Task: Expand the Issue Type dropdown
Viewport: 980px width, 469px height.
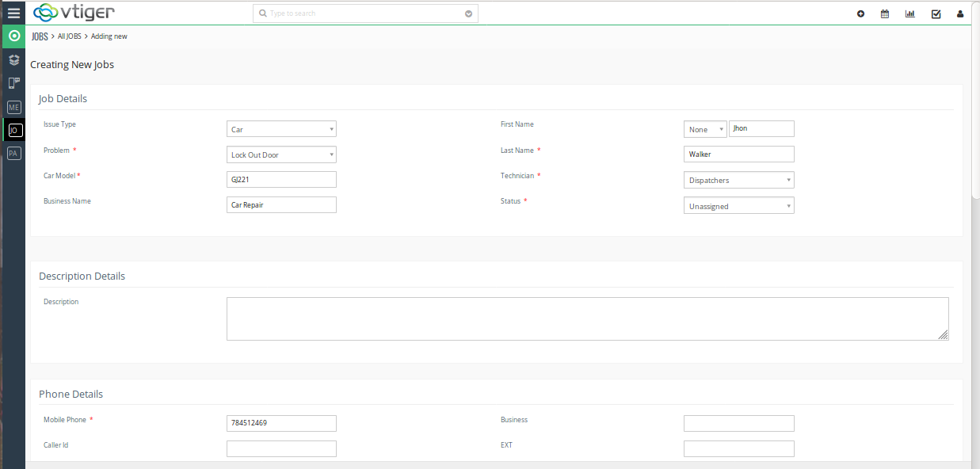Action: point(281,129)
